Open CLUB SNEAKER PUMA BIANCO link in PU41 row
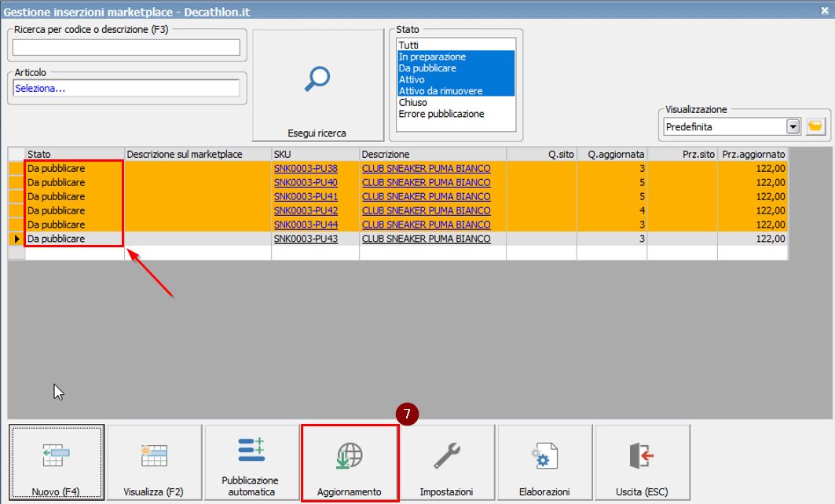835x504 pixels. pos(426,196)
